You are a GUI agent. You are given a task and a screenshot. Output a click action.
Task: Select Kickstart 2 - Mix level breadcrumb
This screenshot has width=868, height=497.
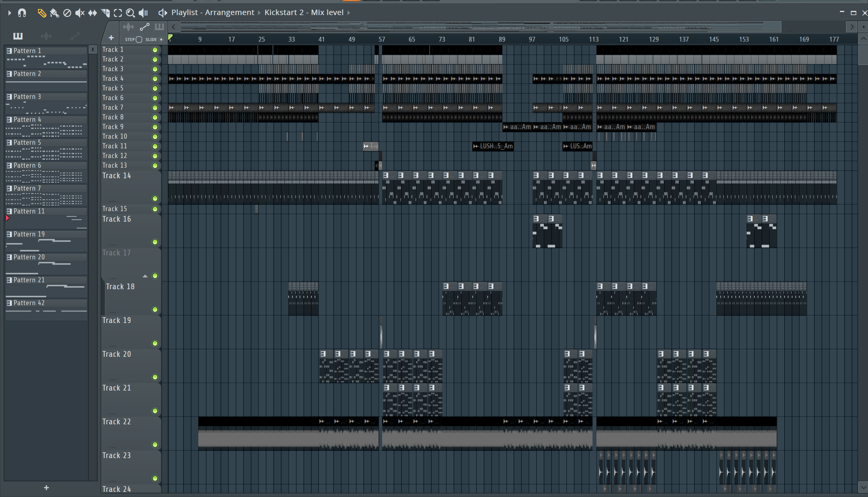click(x=304, y=13)
